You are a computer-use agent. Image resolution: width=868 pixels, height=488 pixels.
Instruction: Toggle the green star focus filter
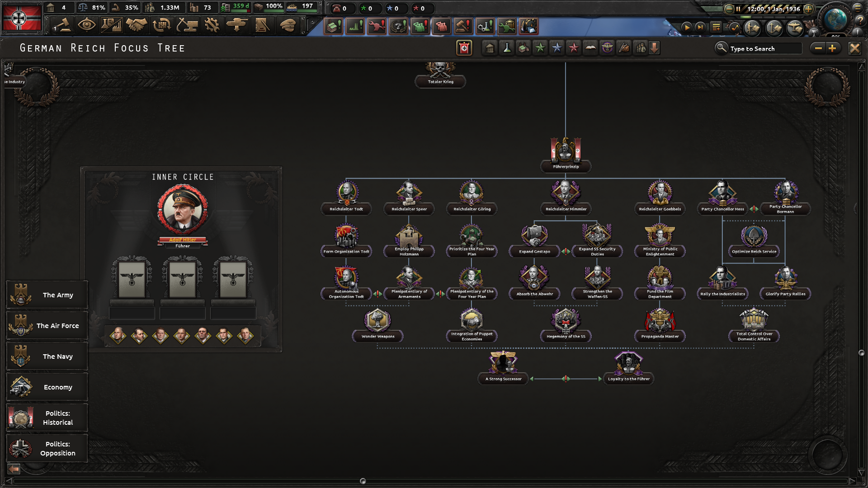pyautogui.click(x=540, y=48)
